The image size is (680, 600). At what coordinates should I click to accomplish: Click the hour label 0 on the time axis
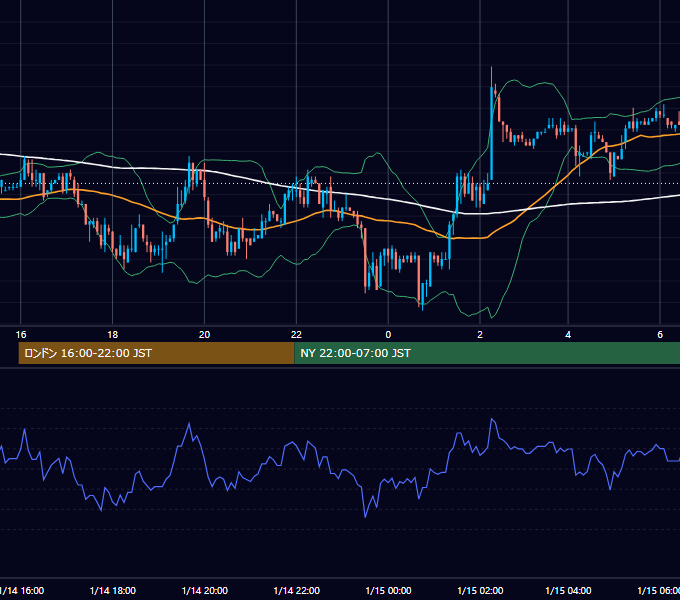(388, 335)
